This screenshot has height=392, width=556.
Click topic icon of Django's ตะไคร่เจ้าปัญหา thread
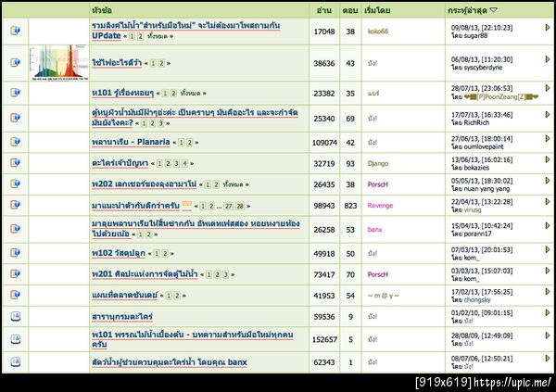(x=15, y=163)
